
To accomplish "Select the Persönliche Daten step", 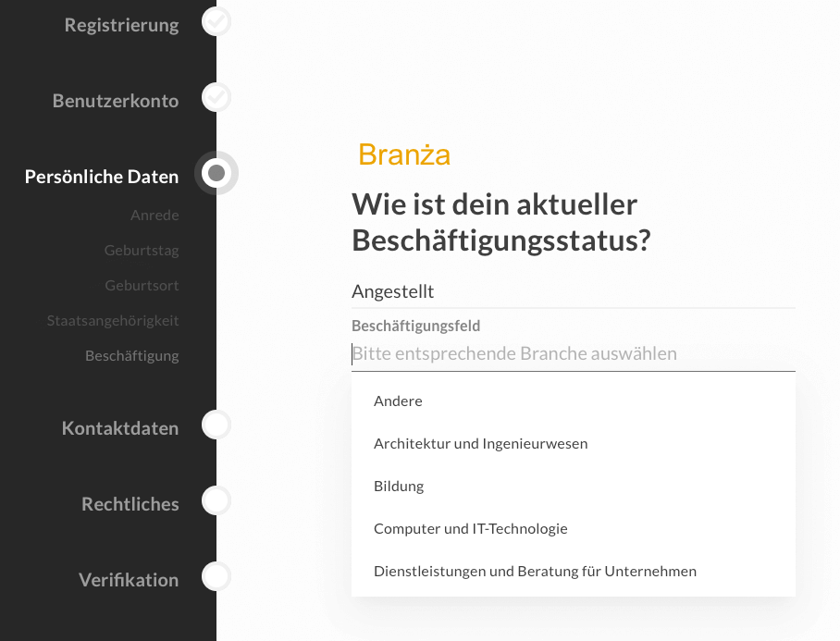I will click(x=102, y=177).
